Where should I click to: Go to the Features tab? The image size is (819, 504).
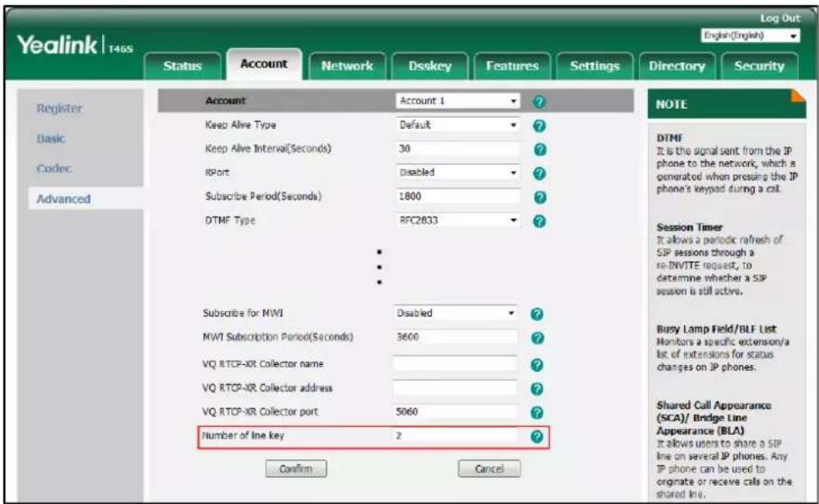pyautogui.click(x=512, y=67)
